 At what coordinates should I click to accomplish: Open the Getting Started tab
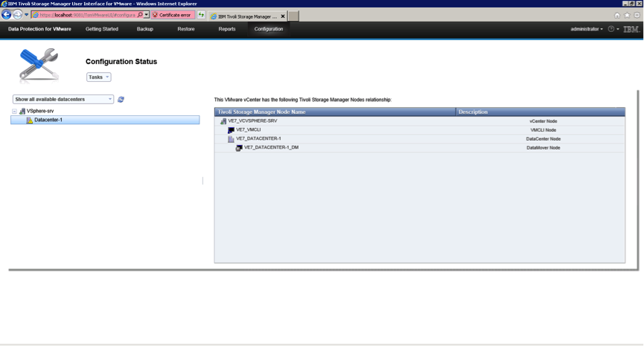tap(102, 29)
